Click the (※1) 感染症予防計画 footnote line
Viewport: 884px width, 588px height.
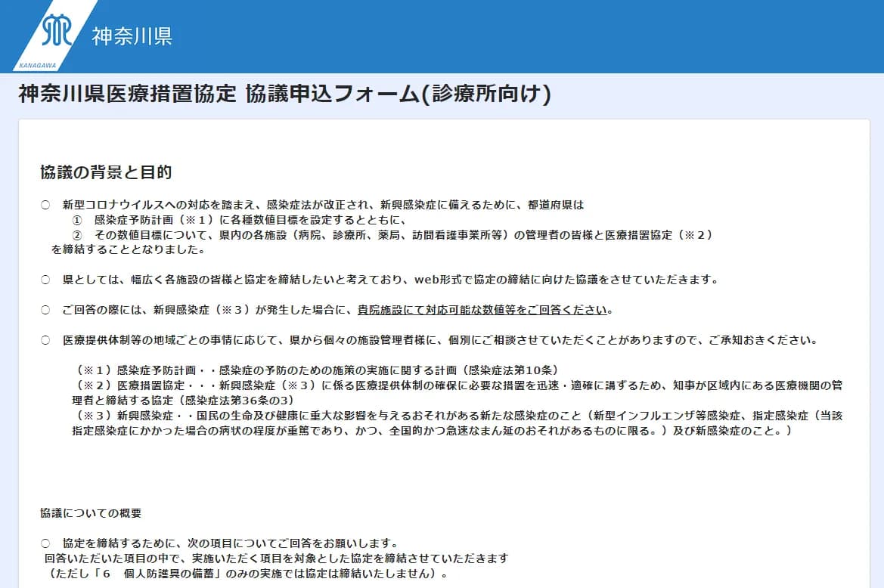(x=317, y=370)
